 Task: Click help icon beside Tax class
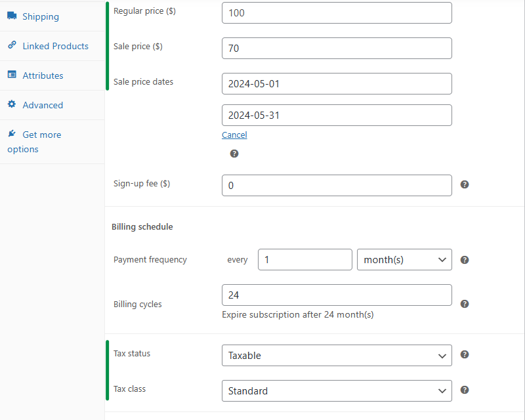(x=465, y=390)
